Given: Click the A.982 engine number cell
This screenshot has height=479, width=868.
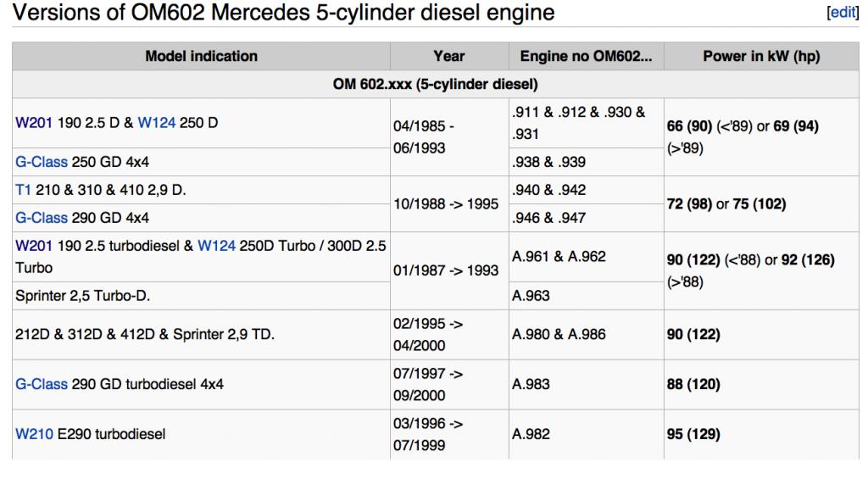Looking at the screenshot, I should (x=531, y=434).
